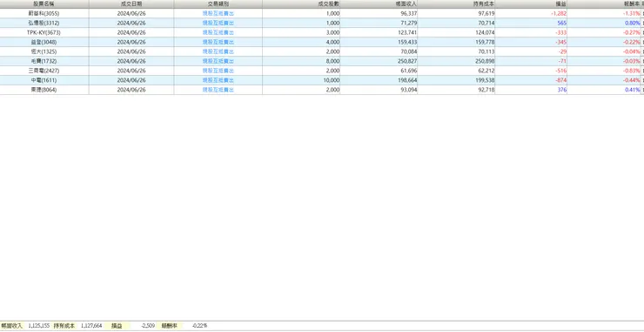The image size is (644, 332).
Task: Sort by the 帳面收入 column header
Action: coord(379,3)
